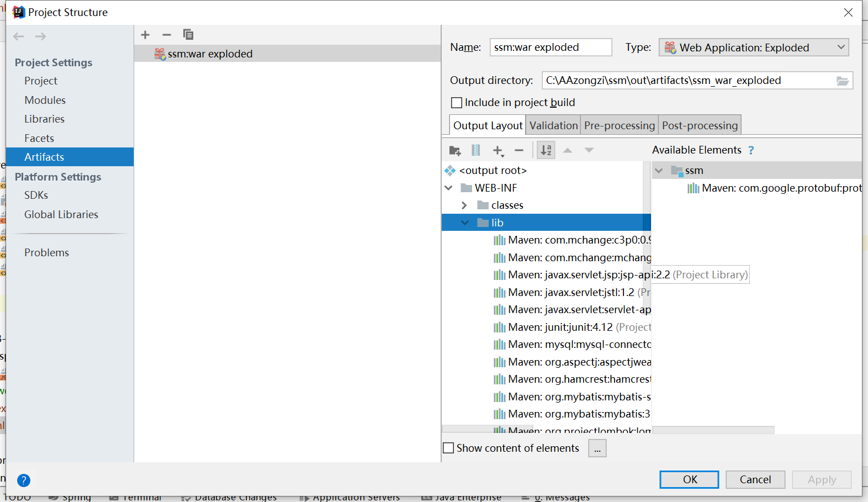Move the selected element up
Screen dimensions: 868x502
point(568,150)
